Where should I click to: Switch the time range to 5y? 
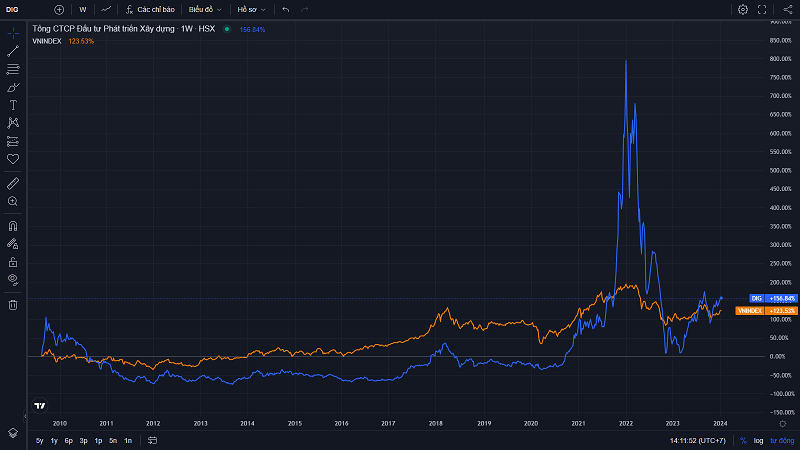coord(40,440)
